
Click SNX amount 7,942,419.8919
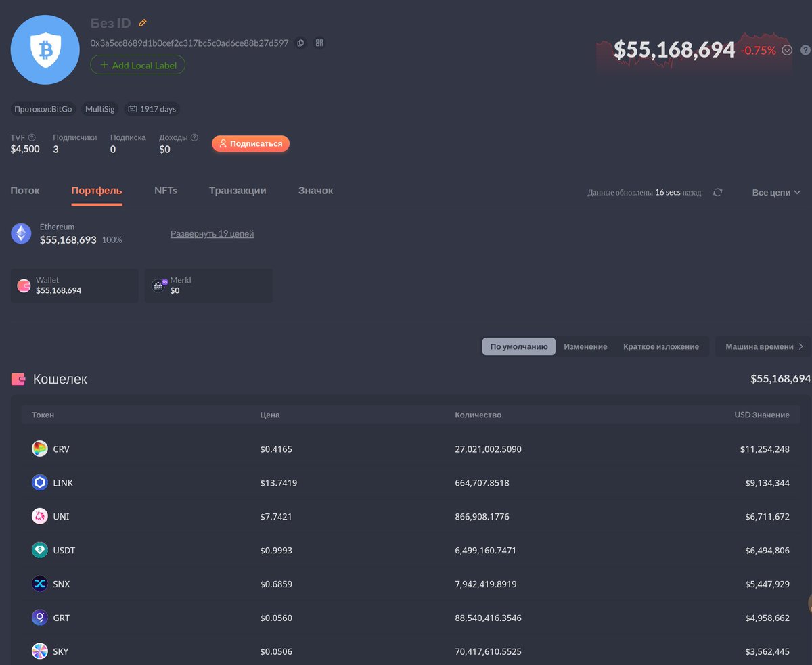(x=486, y=584)
